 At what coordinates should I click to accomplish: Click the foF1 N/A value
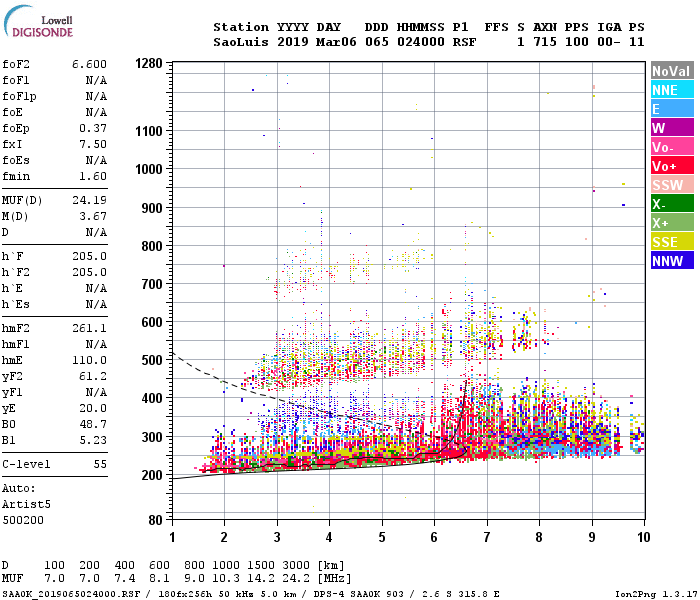96,80
